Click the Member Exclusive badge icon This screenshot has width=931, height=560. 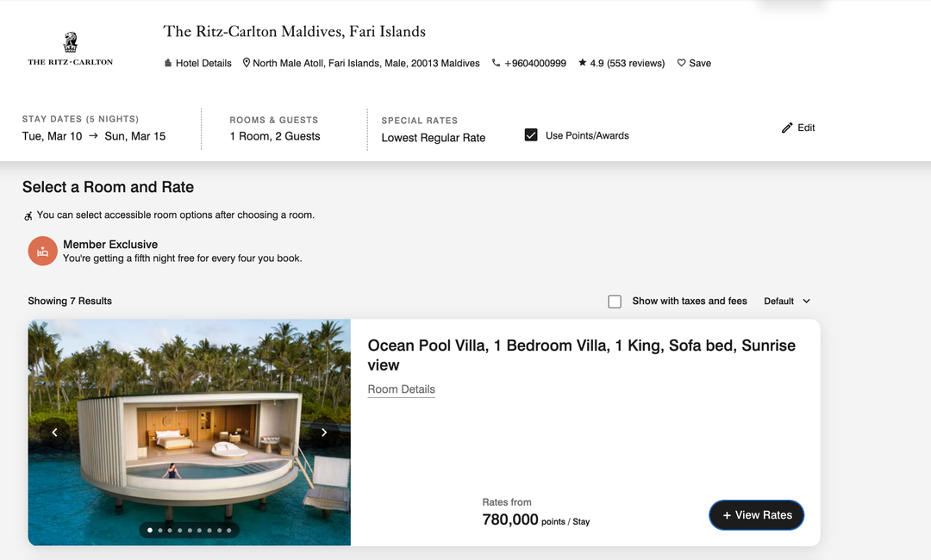42,251
